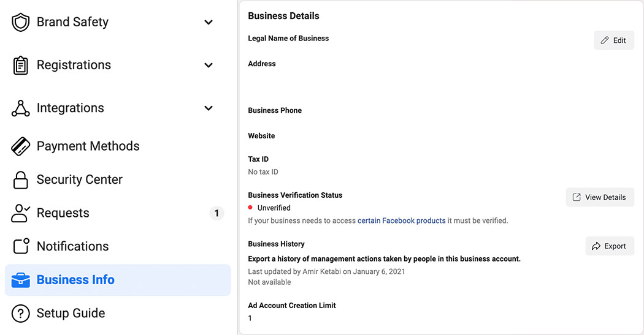Open the Requests section
The width and height of the screenshot is (644, 335).
(x=118, y=213)
